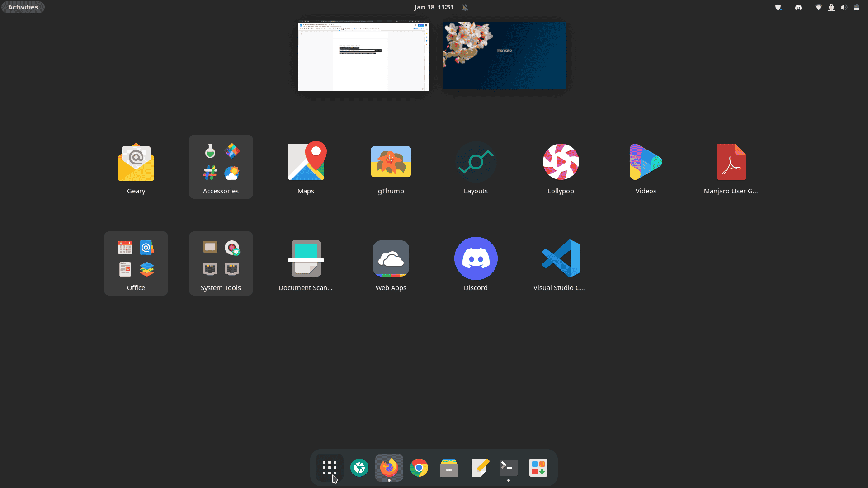Open Firefox from the dock
Image resolution: width=868 pixels, height=488 pixels.
coord(389,468)
